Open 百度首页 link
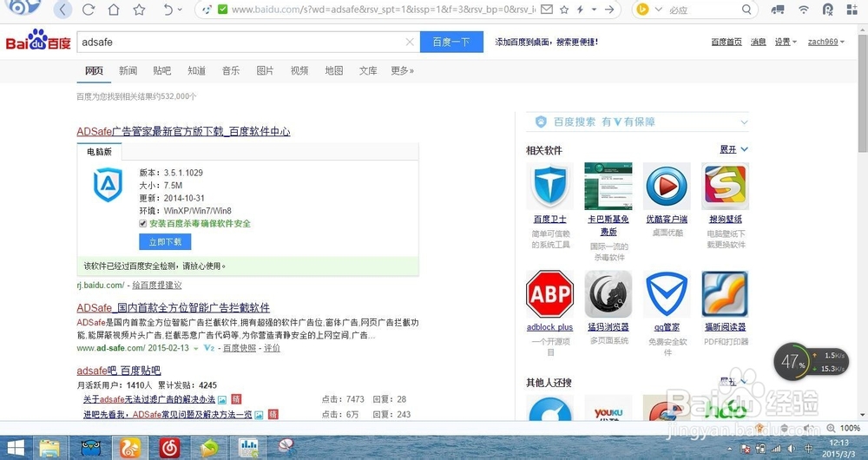This screenshot has height=460, width=868. click(x=727, y=42)
